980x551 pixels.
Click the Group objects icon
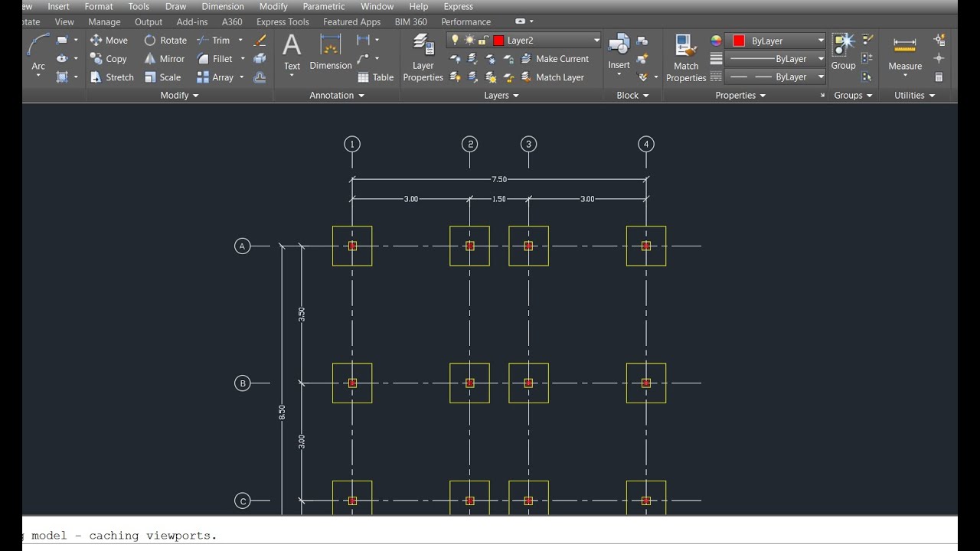(x=843, y=51)
